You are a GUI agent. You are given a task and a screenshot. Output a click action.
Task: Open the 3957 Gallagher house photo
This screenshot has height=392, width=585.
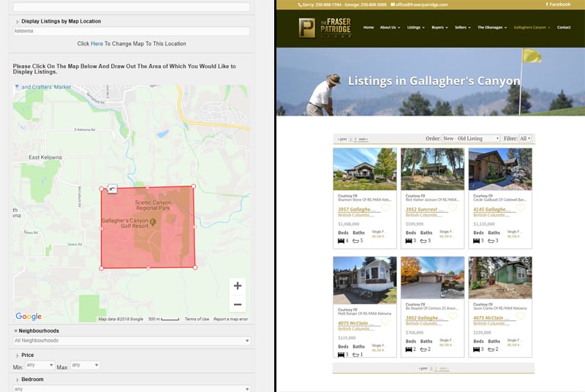click(365, 169)
